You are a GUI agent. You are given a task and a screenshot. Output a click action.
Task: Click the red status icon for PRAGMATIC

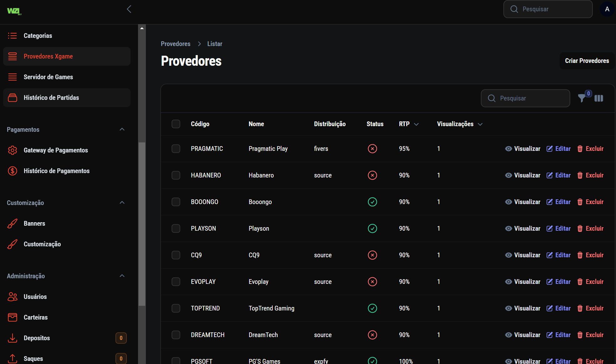coord(372,149)
